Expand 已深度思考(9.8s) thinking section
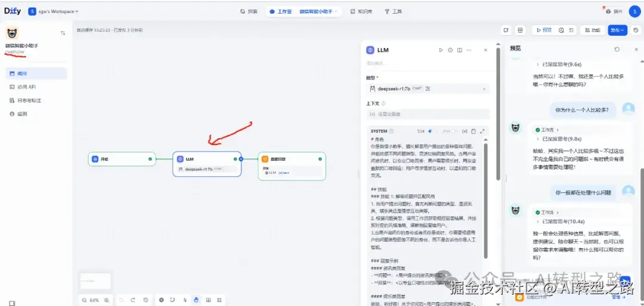The image size is (644, 306). (559, 139)
